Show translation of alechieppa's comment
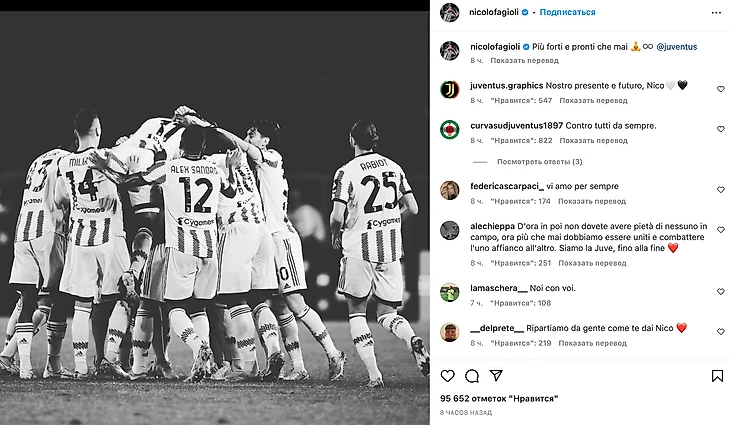 pos(592,263)
